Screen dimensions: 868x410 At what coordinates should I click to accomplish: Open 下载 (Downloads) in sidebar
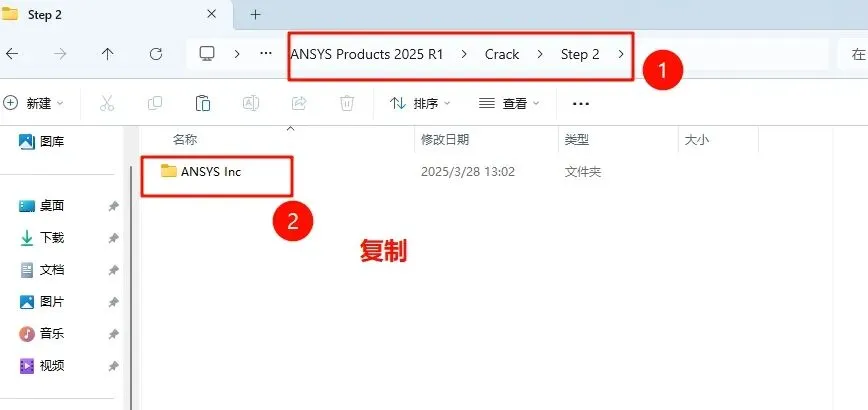(42, 238)
